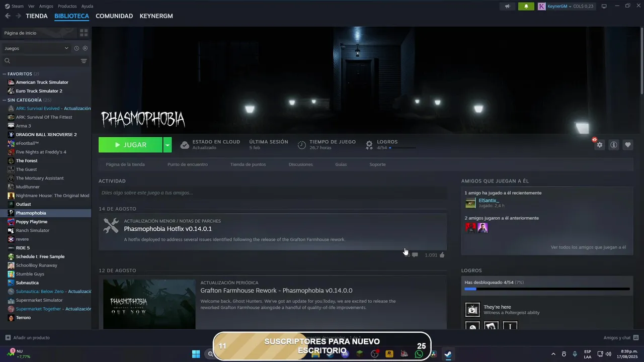Select Poppy Playtime in game list
The height and width of the screenshot is (362, 644).
pyautogui.click(x=32, y=222)
